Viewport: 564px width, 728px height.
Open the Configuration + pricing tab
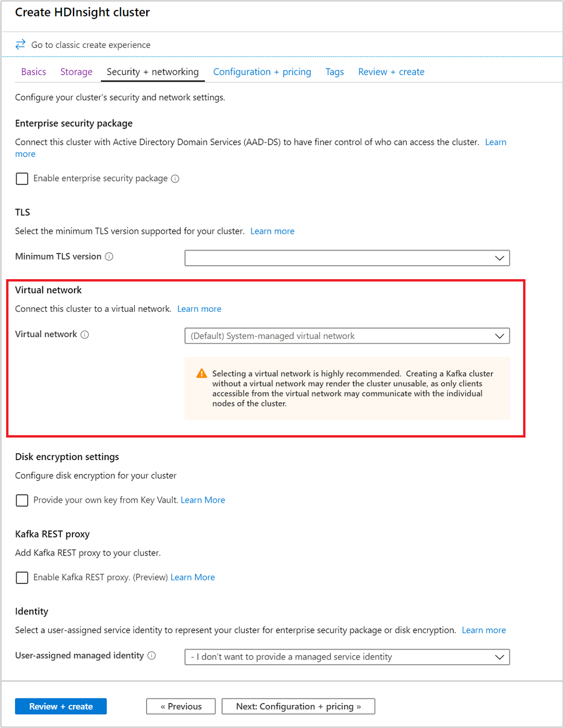click(x=262, y=72)
